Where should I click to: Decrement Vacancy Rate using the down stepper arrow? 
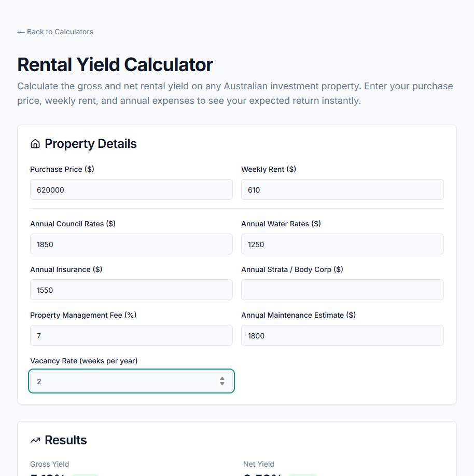pyautogui.click(x=222, y=384)
